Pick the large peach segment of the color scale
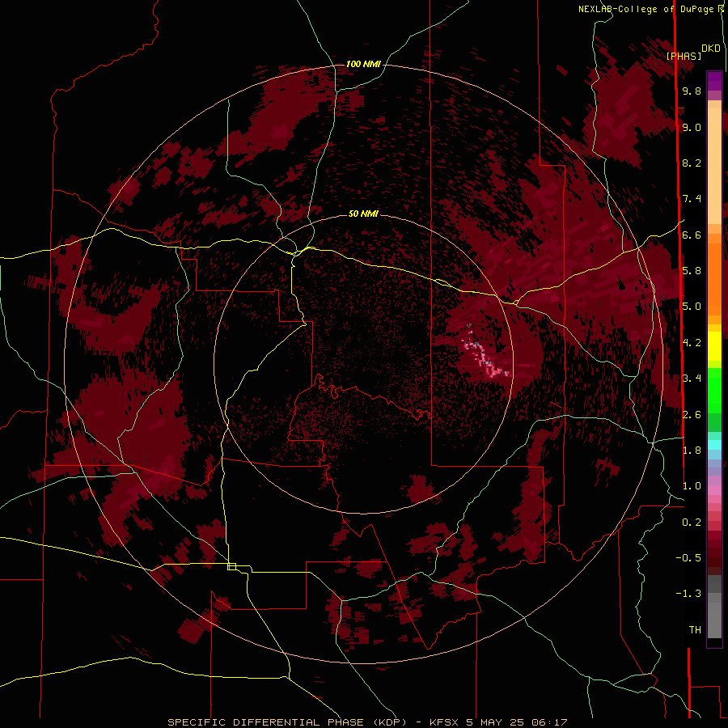 point(714,167)
